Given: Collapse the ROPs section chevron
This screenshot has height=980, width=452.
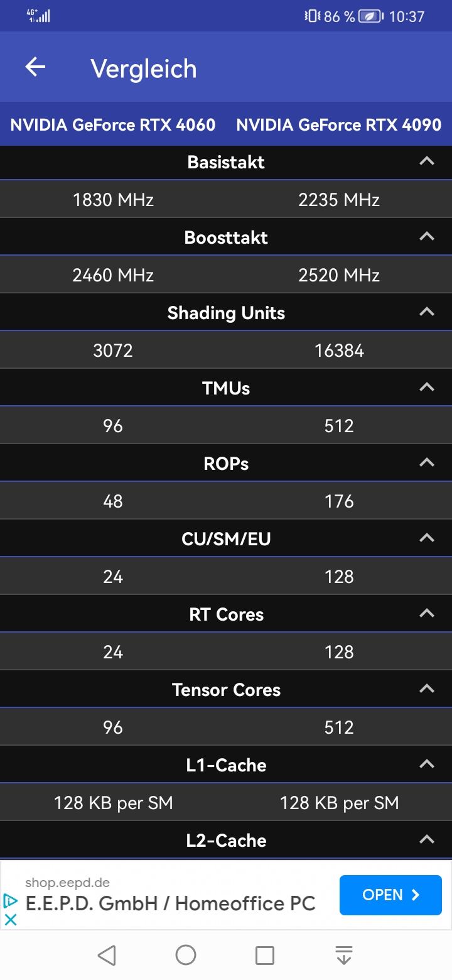Looking at the screenshot, I should [427, 463].
